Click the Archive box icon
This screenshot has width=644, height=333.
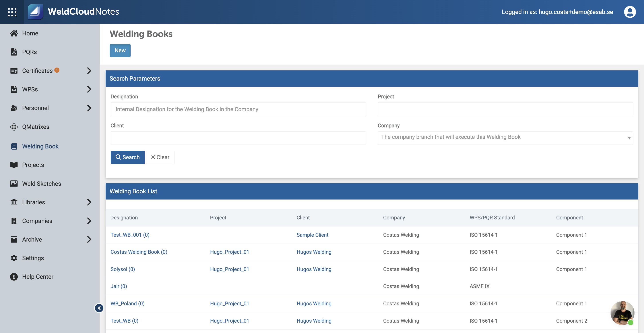click(14, 239)
